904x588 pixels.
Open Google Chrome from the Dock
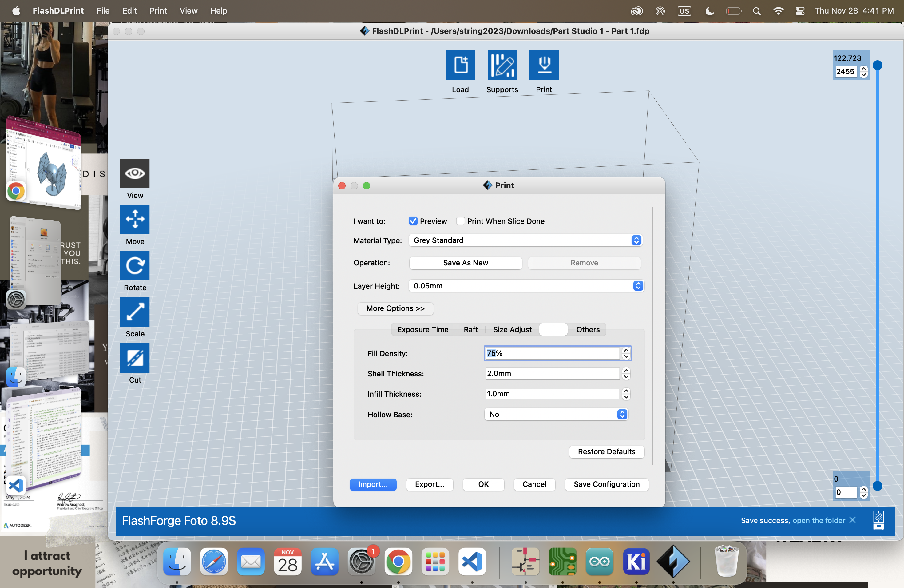pyautogui.click(x=398, y=562)
